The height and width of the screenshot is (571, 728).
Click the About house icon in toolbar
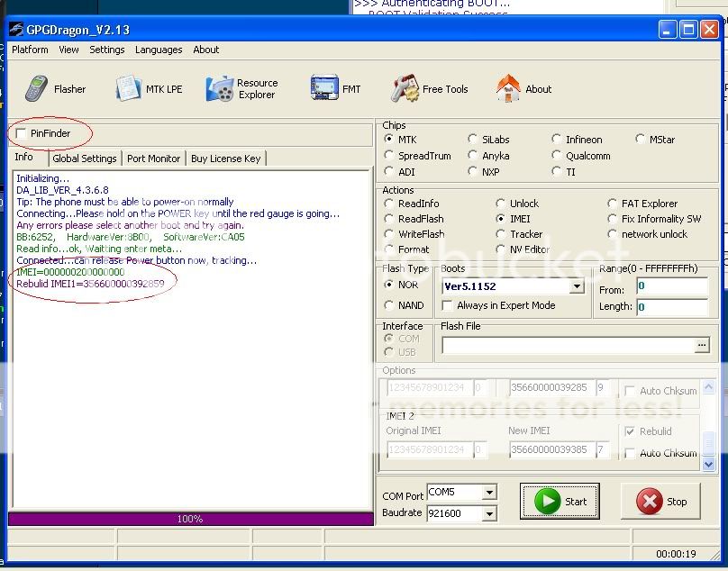tap(508, 88)
